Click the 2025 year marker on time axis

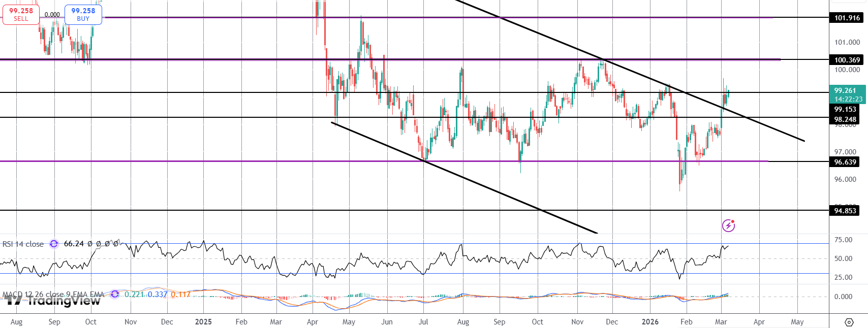203,322
